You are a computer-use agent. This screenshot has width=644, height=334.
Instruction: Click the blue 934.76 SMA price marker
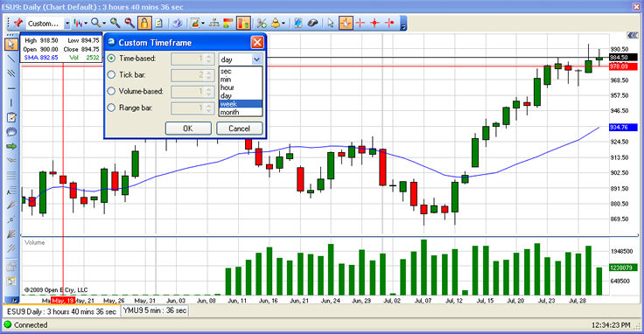pos(622,127)
